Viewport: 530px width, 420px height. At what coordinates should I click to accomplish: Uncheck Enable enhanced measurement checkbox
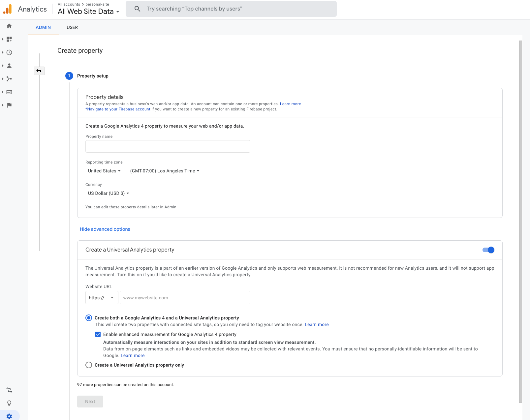(98, 334)
